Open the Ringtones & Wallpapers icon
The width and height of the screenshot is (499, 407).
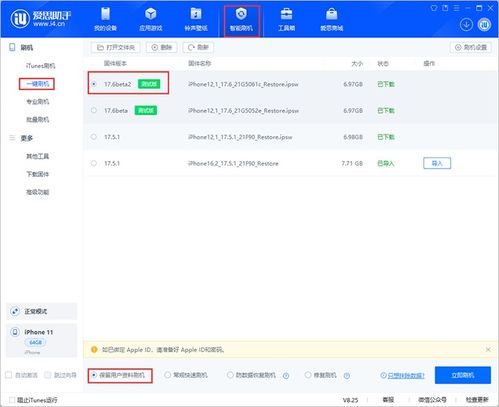coord(196,14)
